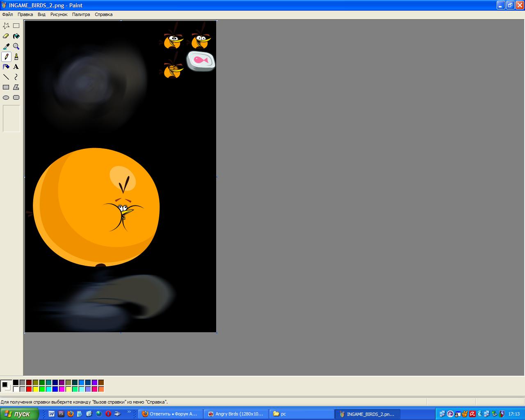Viewport: 525px width, 420px height.
Task: Select the bright yellow palette color
Action: [35, 389]
